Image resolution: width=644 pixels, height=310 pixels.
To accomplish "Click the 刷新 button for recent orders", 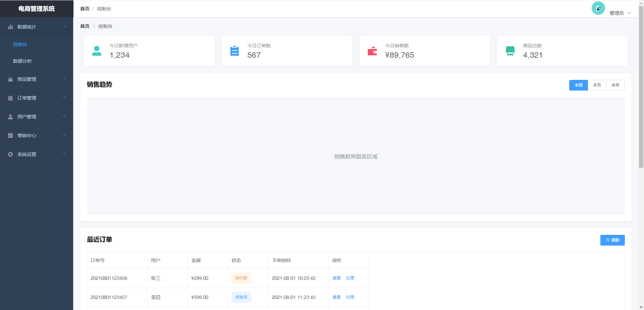I will pos(612,240).
